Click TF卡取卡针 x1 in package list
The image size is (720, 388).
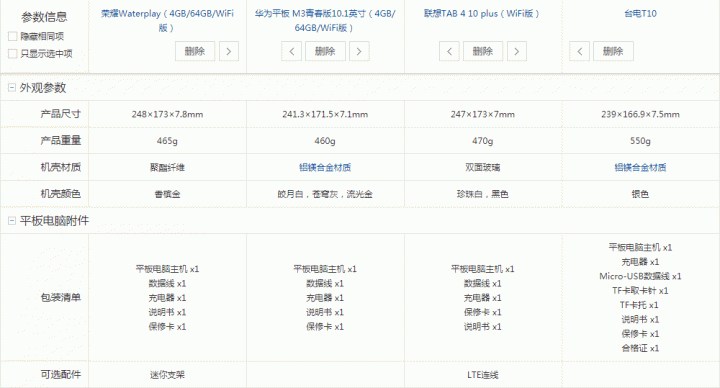(x=640, y=291)
